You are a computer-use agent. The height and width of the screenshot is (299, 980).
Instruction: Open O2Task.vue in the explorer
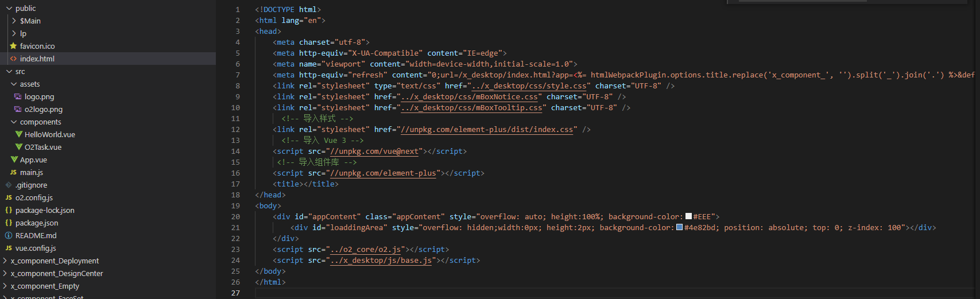tap(42, 147)
